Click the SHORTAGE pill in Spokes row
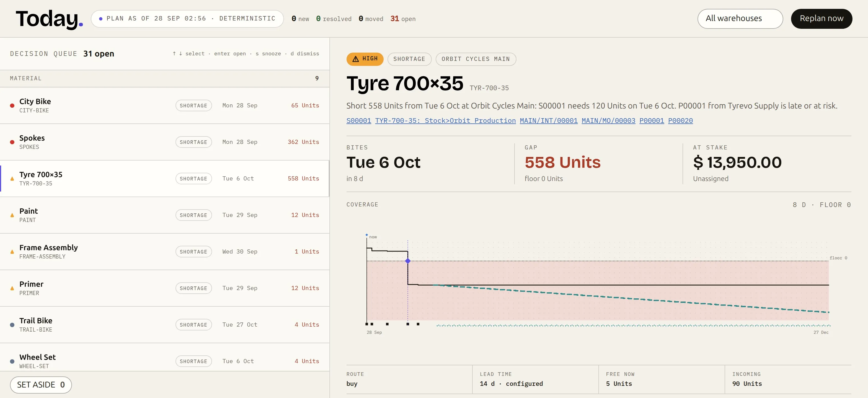 point(193,142)
